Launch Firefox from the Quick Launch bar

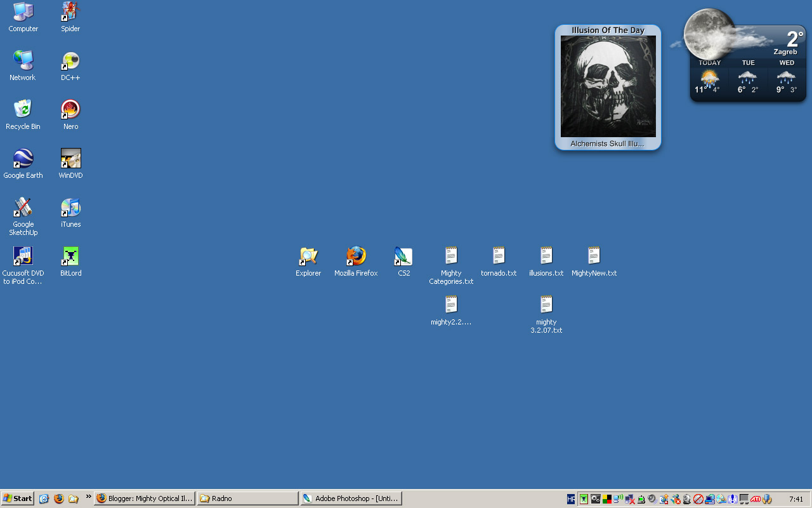pyautogui.click(x=59, y=498)
